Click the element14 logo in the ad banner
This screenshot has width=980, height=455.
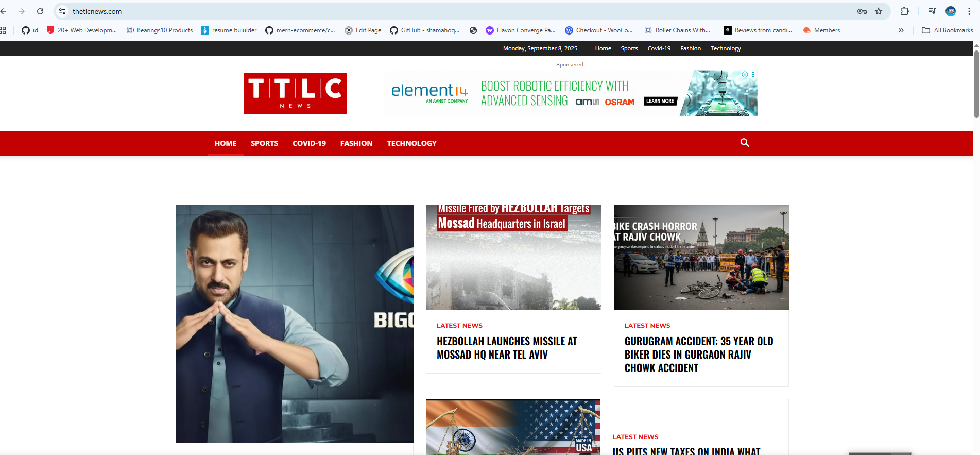click(429, 93)
